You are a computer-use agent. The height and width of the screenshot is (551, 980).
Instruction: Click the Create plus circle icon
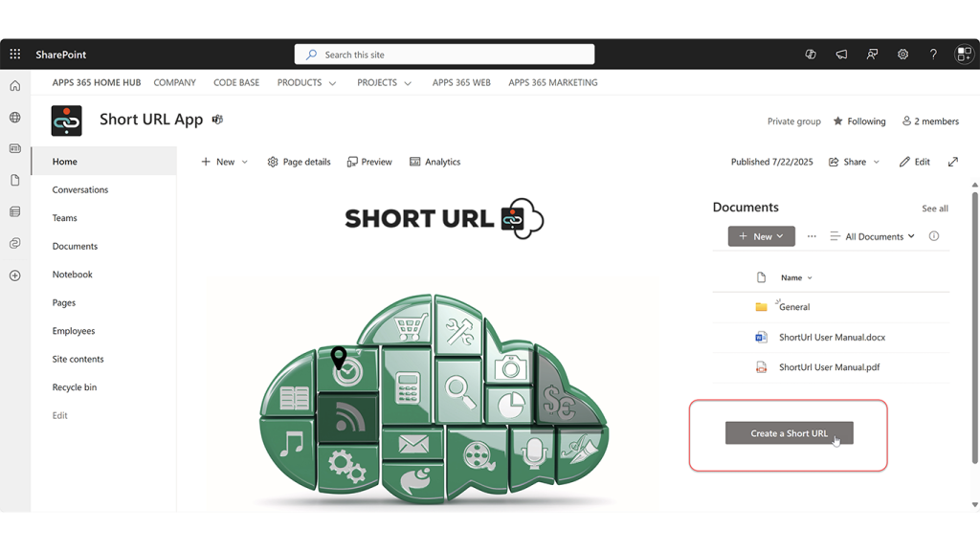(x=15, y=275)
